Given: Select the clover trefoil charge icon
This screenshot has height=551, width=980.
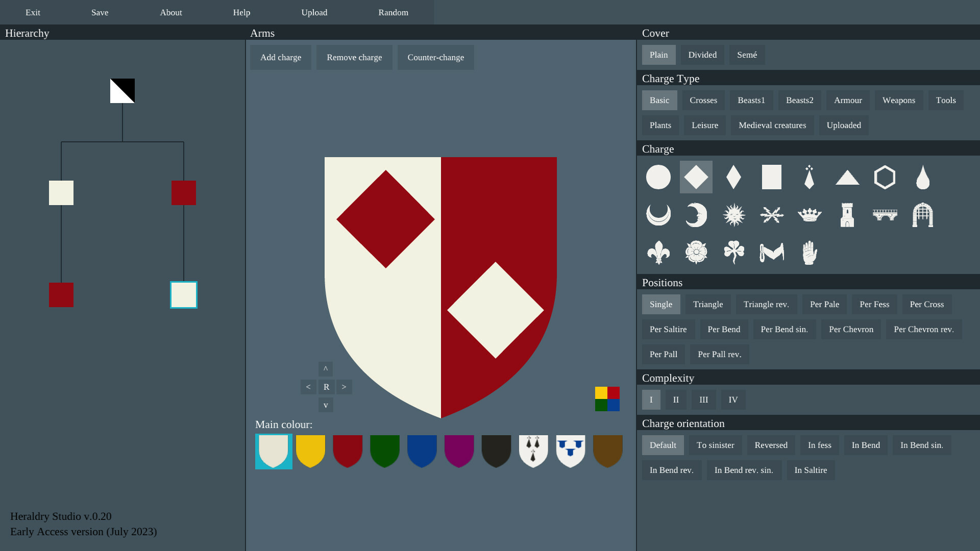Looking at the screenshot, I should click(x=734, y=253).
